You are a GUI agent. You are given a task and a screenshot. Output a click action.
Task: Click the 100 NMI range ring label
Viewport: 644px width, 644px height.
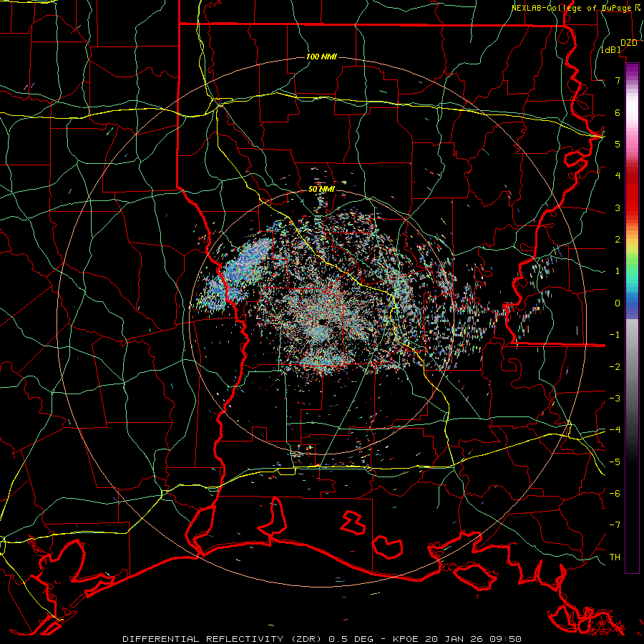(321, 57)
